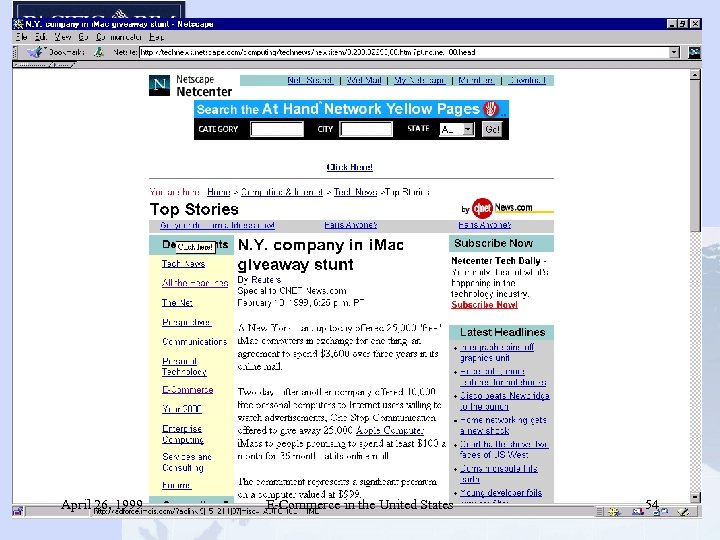Image resolution: width=720 pixels, height=540 pixels.
Task: Go to Home breadcrumb link
Action: (x=219, y=192)
